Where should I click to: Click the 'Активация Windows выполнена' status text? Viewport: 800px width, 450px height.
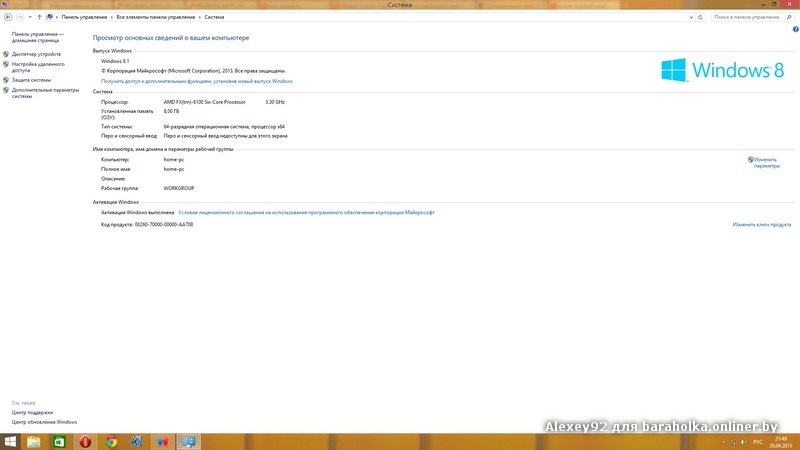[137, 212]
